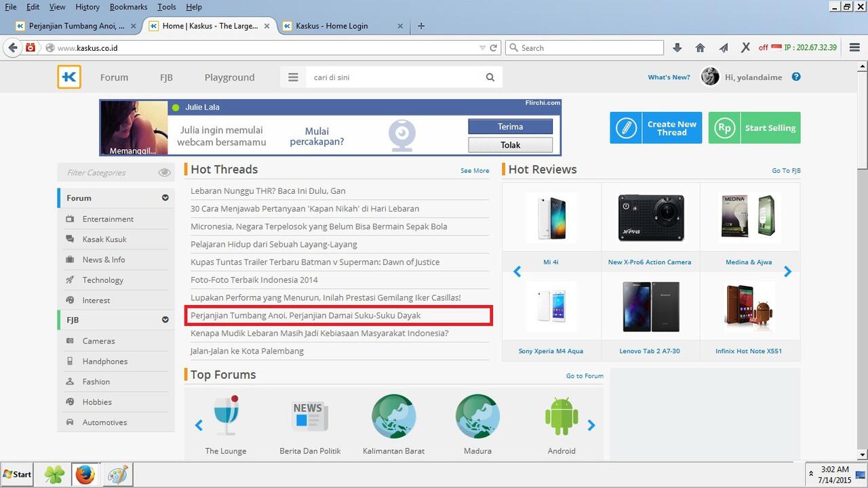Screen dimensions: 868x488
Task: Click the browser Search input field
Action: click(x=585, y=47)
